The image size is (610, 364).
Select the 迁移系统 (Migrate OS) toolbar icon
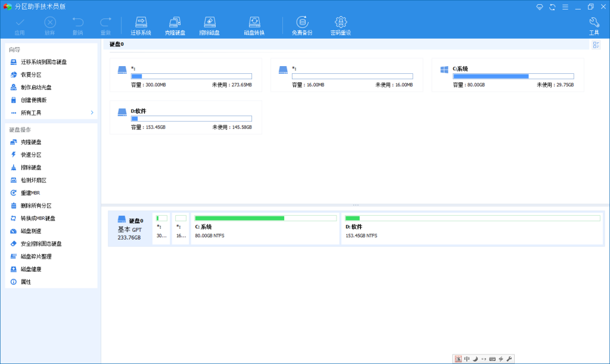click(141, 24)
